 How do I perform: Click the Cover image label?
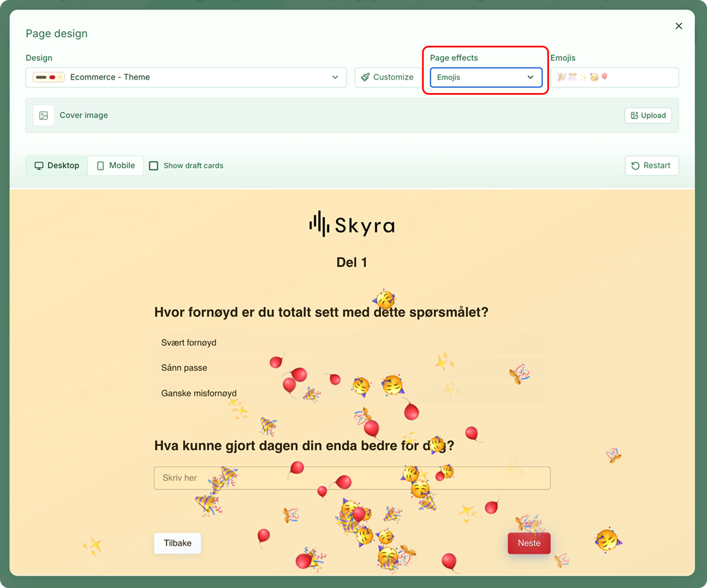84,115
